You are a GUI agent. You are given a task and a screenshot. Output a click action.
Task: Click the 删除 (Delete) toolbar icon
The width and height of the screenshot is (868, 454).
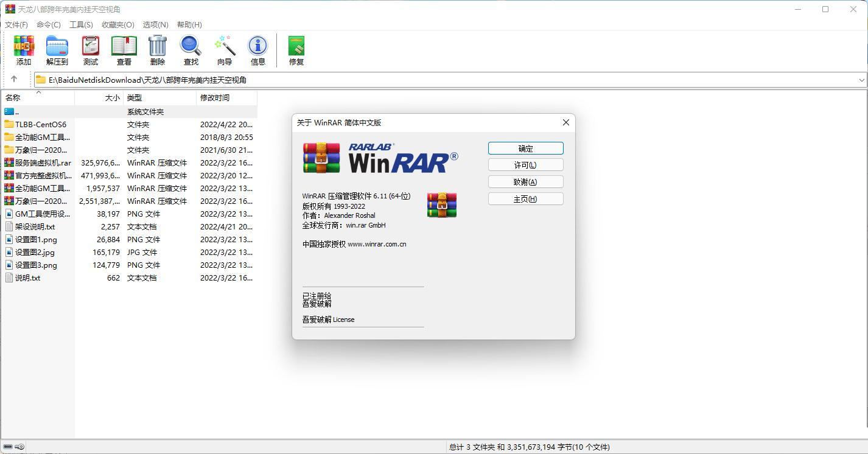pos(157,50)
